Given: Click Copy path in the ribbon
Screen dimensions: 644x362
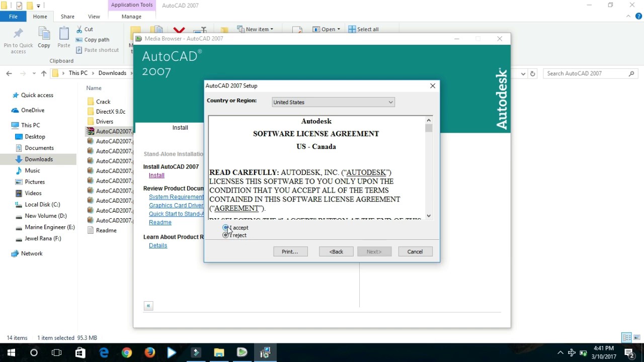Looking at the screenshot, I should tap(92, 40).
